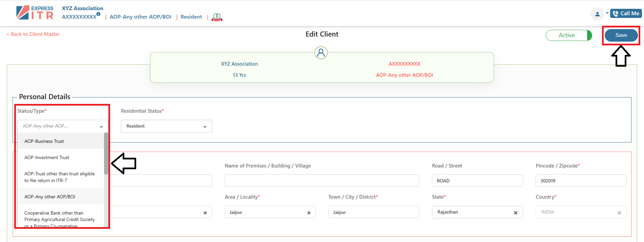This screenshot has width=644, height=242.
Task: Select AOP-Investment Trust option
Action: pyautogui.click(x=61, y=157)
